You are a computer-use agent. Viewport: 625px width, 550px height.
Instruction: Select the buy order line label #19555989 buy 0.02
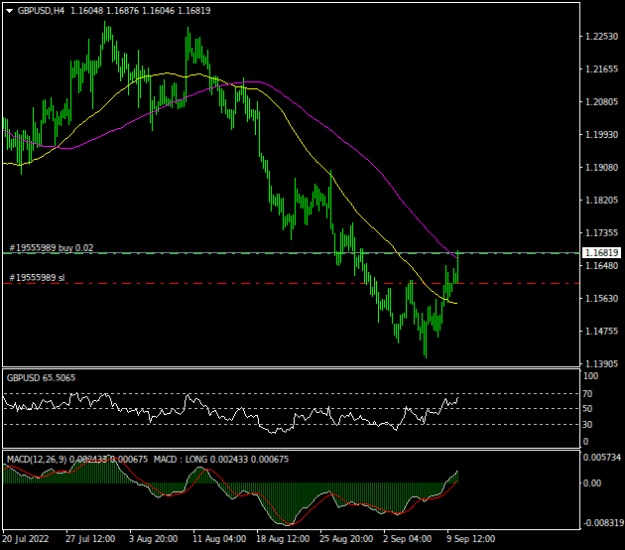tap(51, 248)
